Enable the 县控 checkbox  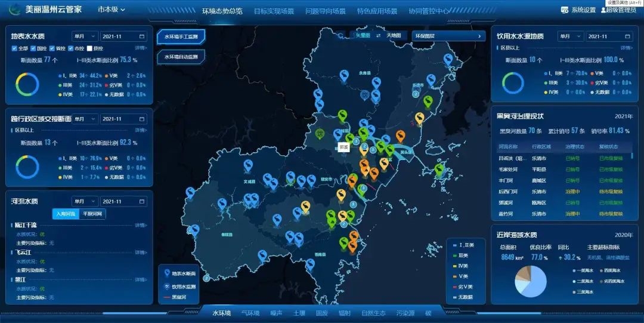tap(90, 48)
